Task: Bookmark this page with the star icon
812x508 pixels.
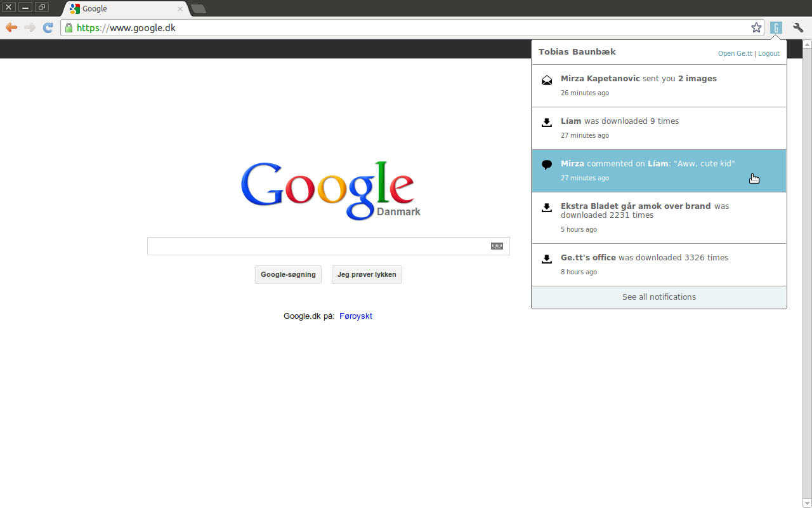Action: coord(756,28)
